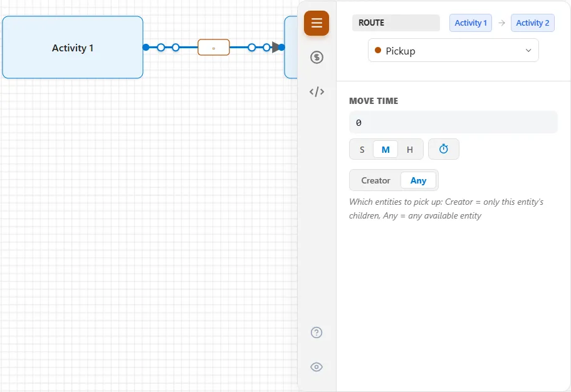The image size is (571, 392).
Task: Set time unit to hours (H)
Action: pos(410,150)
